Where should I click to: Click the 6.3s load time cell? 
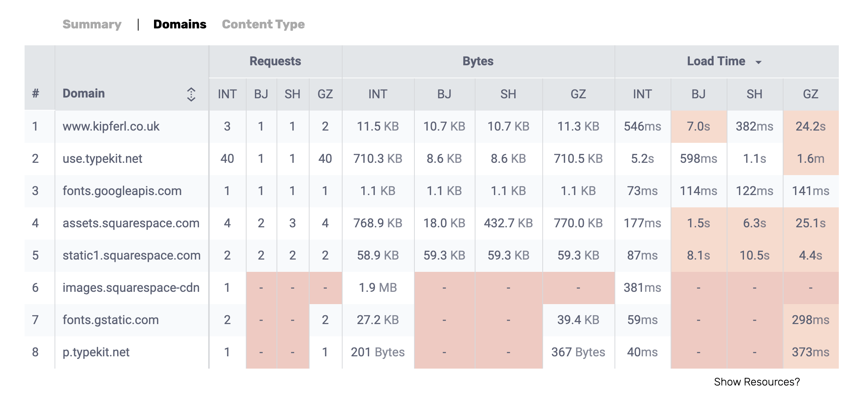point(755,223)
